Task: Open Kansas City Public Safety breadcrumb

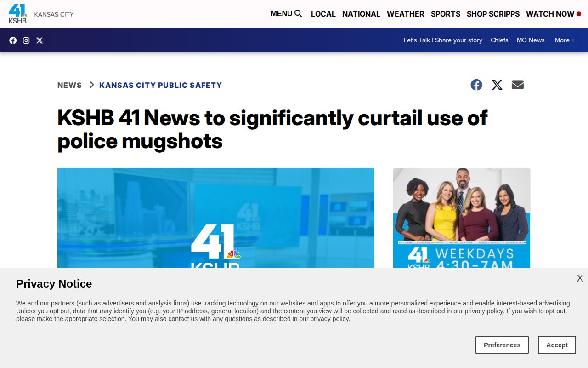Action: tap(160, 85)
